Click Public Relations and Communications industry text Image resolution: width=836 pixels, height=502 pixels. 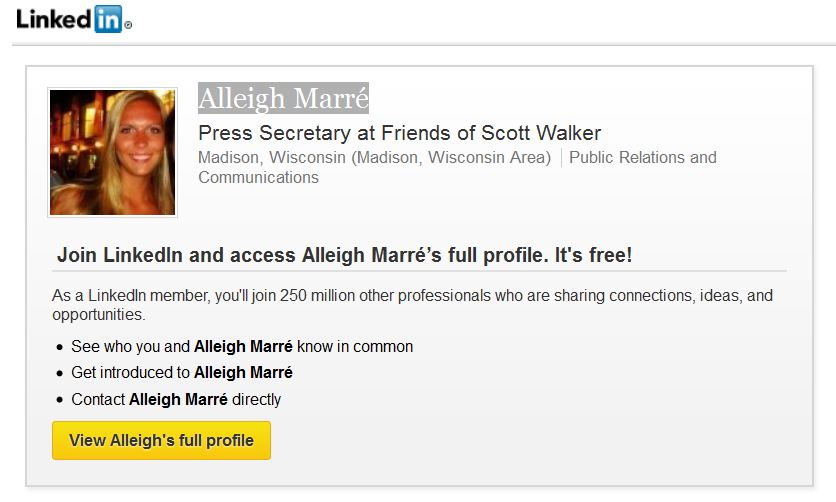642,157
